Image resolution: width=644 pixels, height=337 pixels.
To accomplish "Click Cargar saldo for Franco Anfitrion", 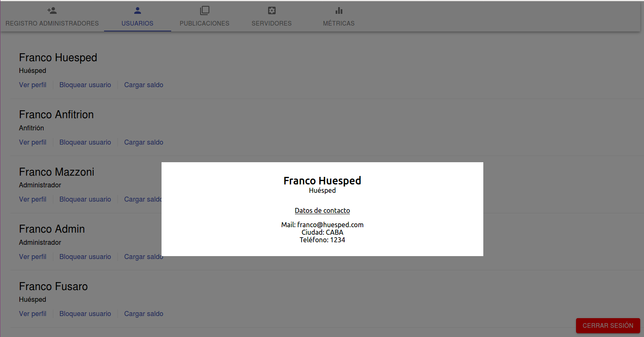I will [143, 142].
